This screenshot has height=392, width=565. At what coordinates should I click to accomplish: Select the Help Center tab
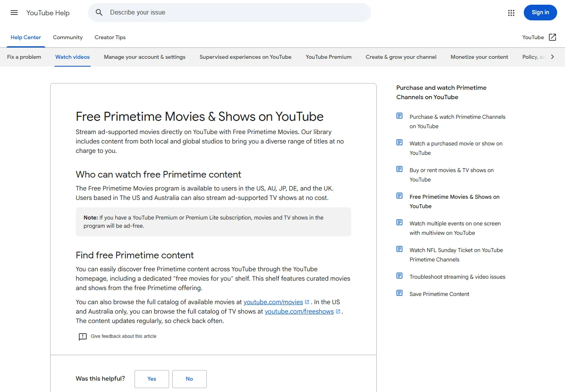point(26,37)
